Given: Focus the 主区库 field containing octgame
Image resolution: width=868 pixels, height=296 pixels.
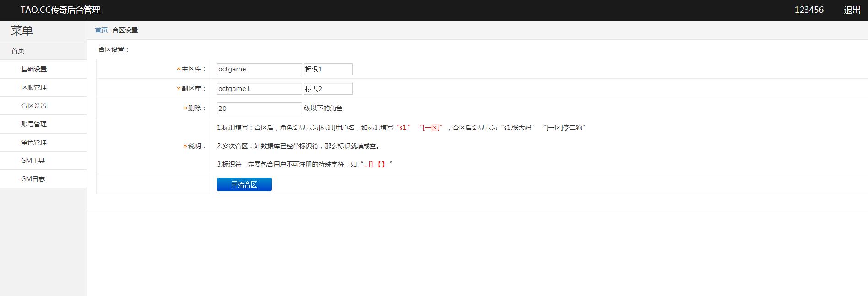Looking at the screenshot, I should coord(259,69).
